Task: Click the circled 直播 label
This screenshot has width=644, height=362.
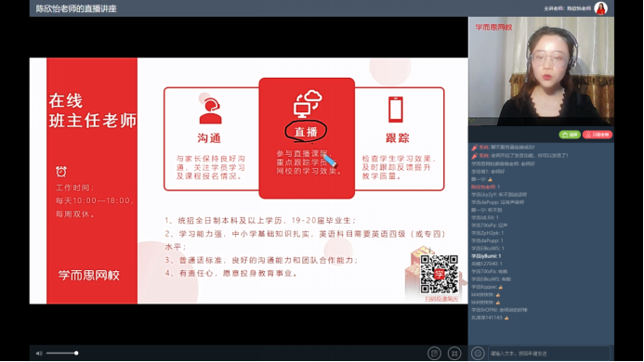Action: (x=306, y=131)
